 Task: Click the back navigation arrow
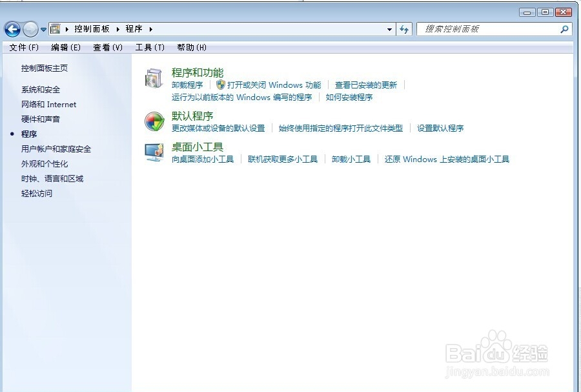tap(13, 29)
